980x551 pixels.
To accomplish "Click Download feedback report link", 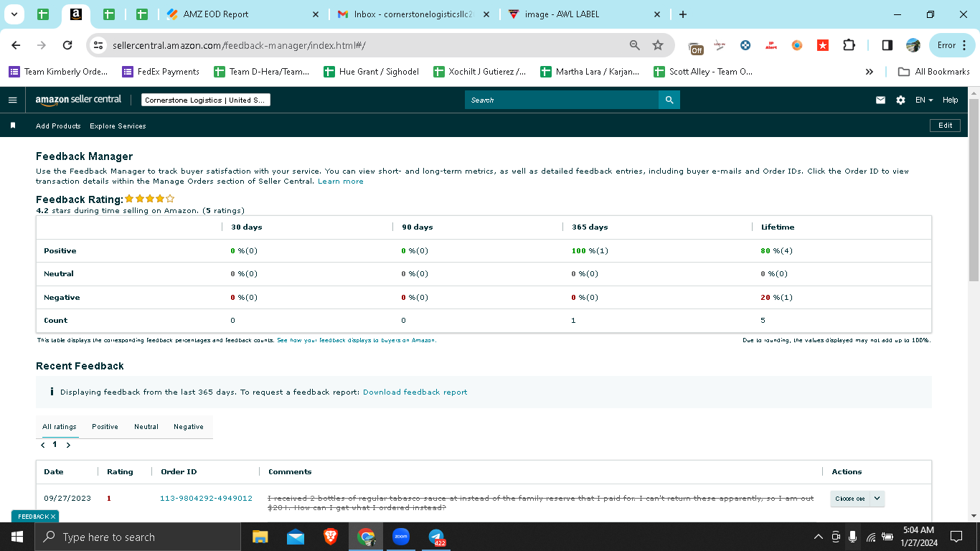I will tap(415, 392).
